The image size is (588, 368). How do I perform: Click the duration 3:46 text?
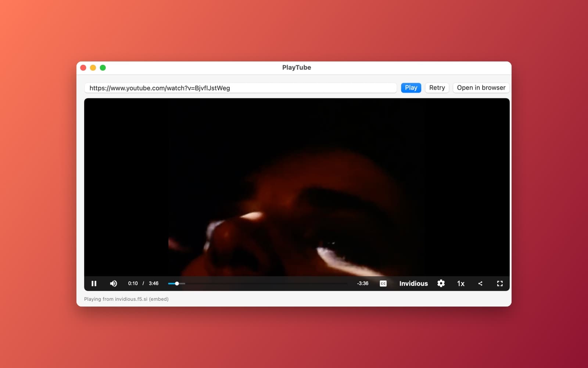coord(154,283)
